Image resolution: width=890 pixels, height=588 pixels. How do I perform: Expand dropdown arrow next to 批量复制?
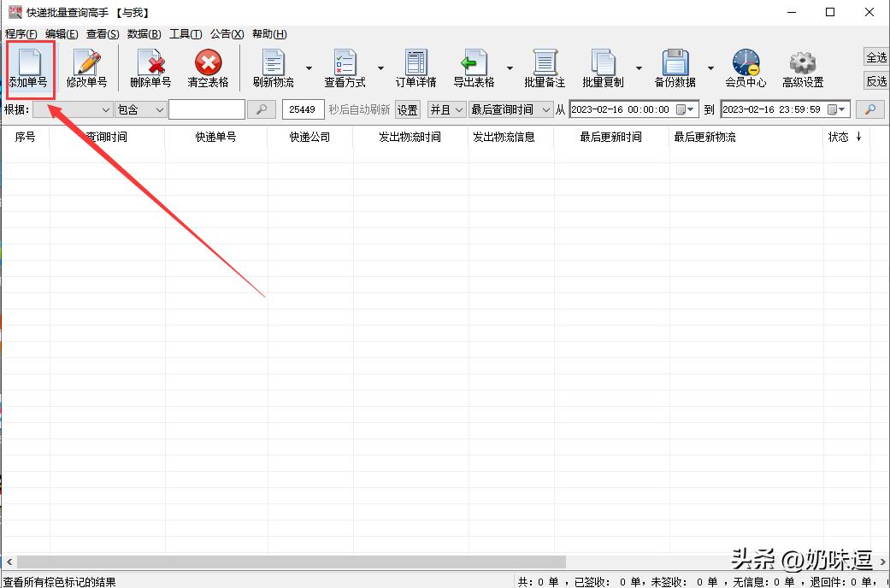(639, 68)
